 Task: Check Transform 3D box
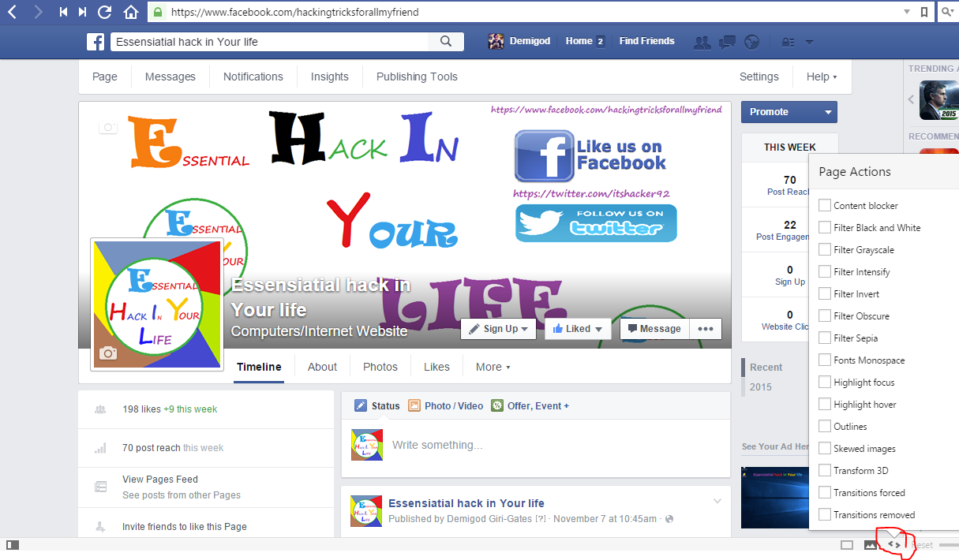(825, 470)
